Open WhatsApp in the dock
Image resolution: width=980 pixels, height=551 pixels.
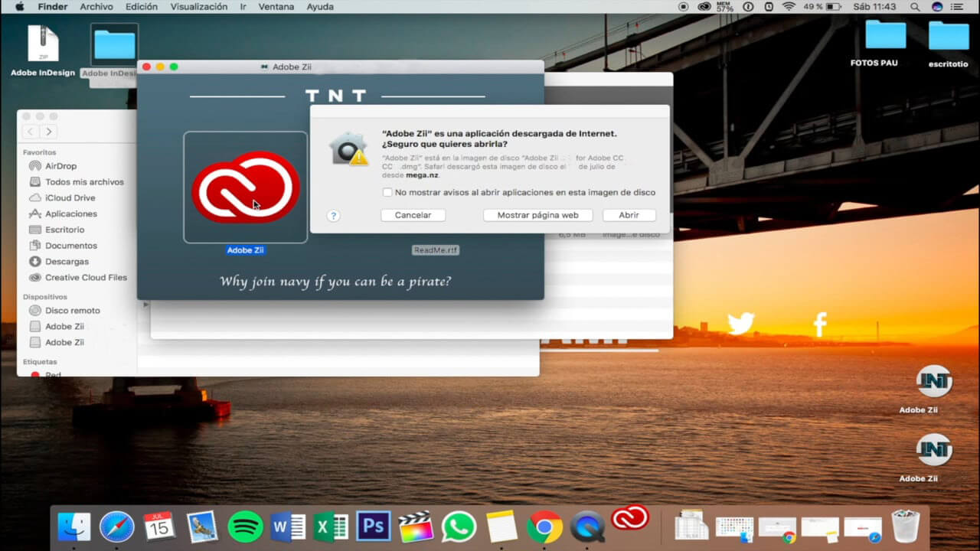click(x=459, y=527)
